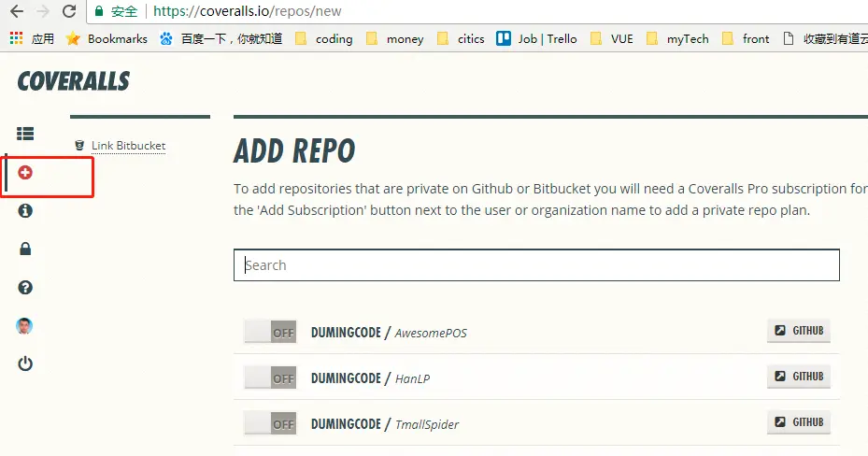Open the lock sidebar icon
Screen dimensions: 868x456
25,249
